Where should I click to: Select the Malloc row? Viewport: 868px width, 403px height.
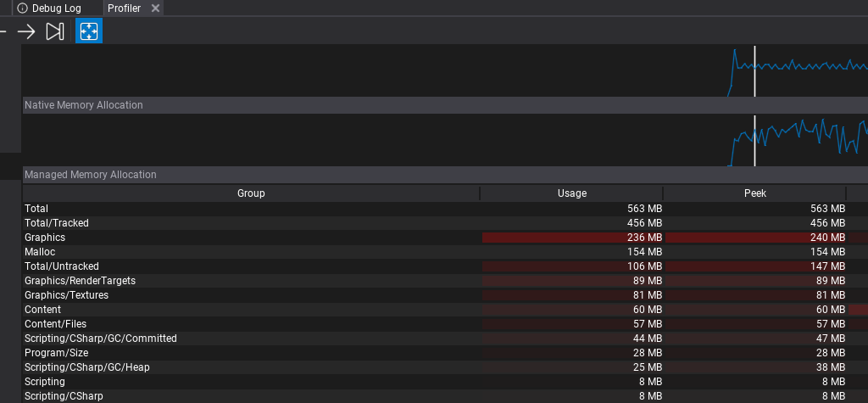[x=445, y=252]
